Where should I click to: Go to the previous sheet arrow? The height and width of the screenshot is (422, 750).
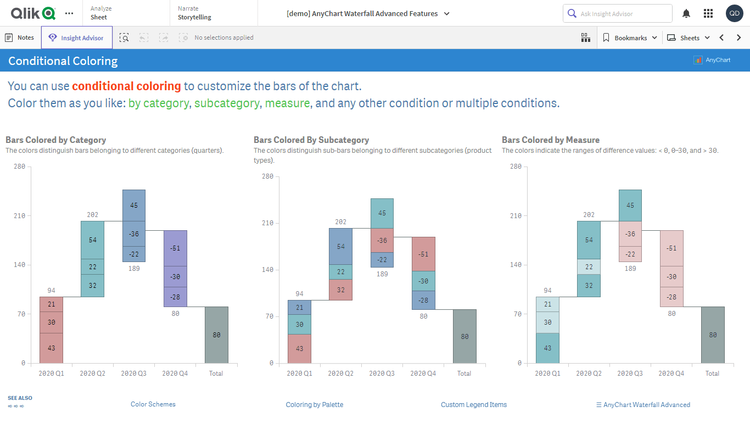(721, 37)
